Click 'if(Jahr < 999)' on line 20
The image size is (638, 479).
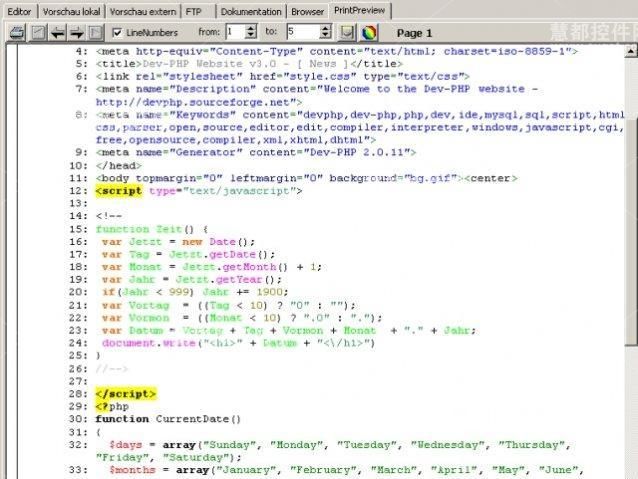[147, 292]
